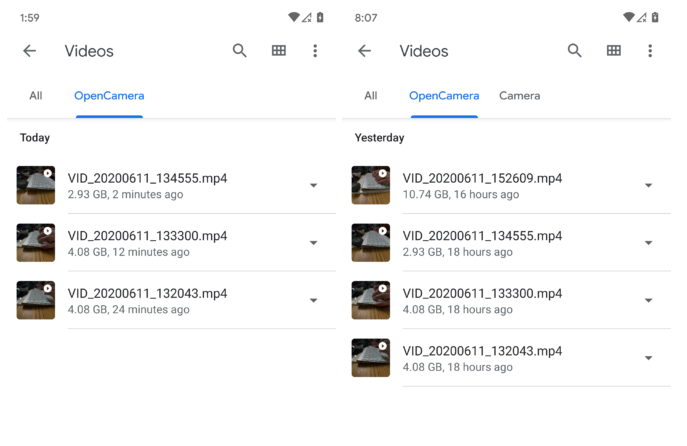Tap the back arrow on the right screen
The height and width of the screenshot is (446, 687).
pyautogui.click(x=365, y=51)
